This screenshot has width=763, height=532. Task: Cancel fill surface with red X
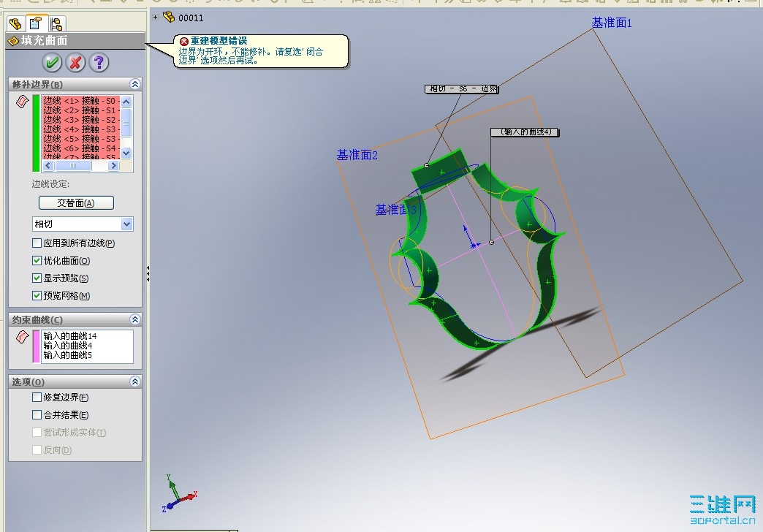tap(75, 62)
